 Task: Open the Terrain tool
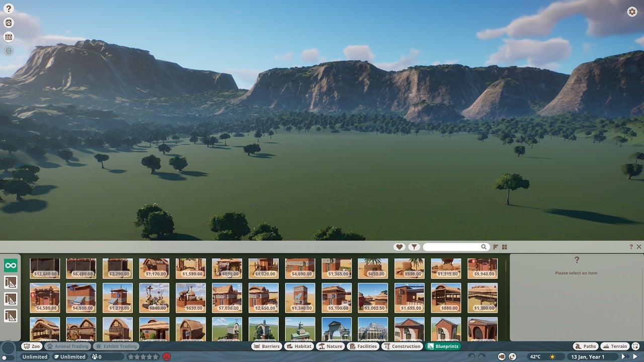click(x=615, y=346)
